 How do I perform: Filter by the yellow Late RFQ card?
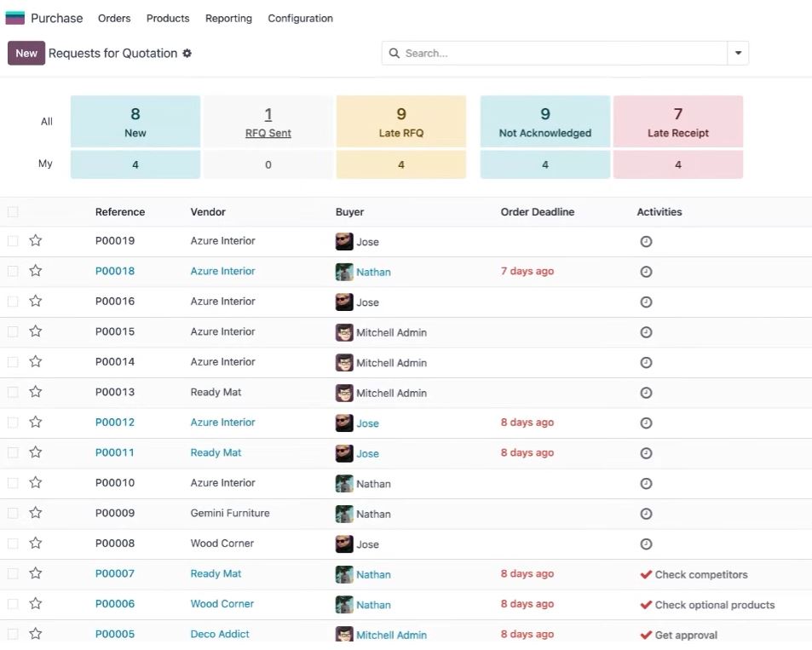tap(401, 122)
